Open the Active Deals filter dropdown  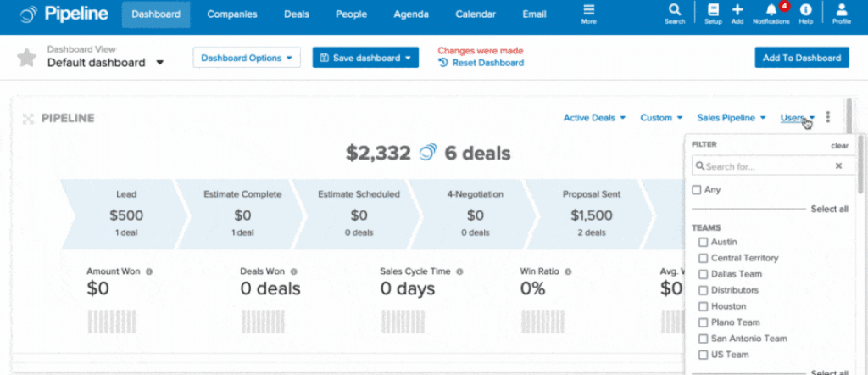point(594,118)
